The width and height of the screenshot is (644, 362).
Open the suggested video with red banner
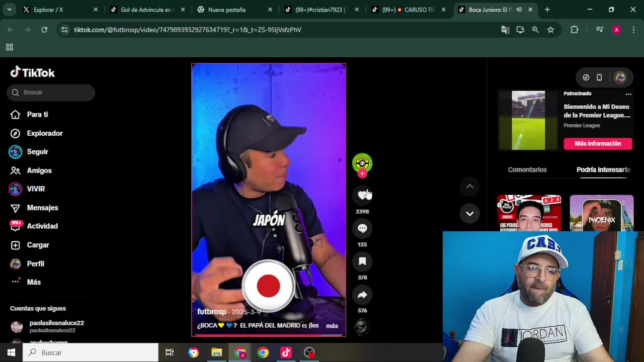tap(529, 213)
